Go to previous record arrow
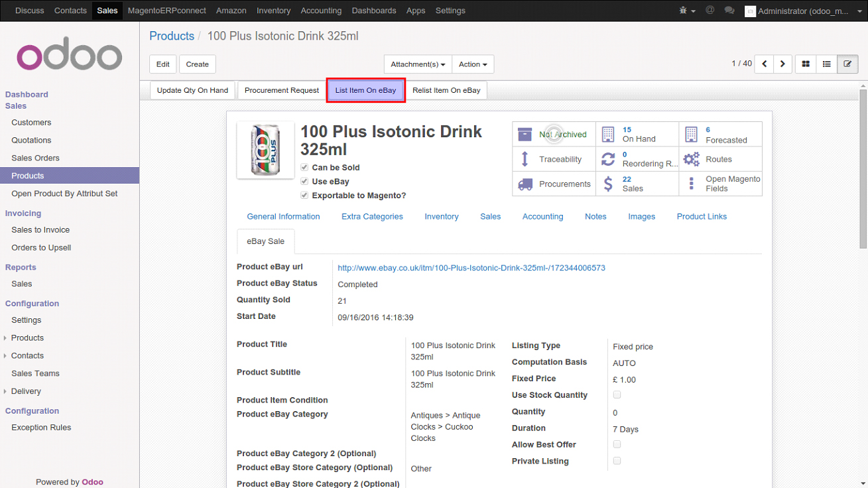868x488 pixels. 765,64
